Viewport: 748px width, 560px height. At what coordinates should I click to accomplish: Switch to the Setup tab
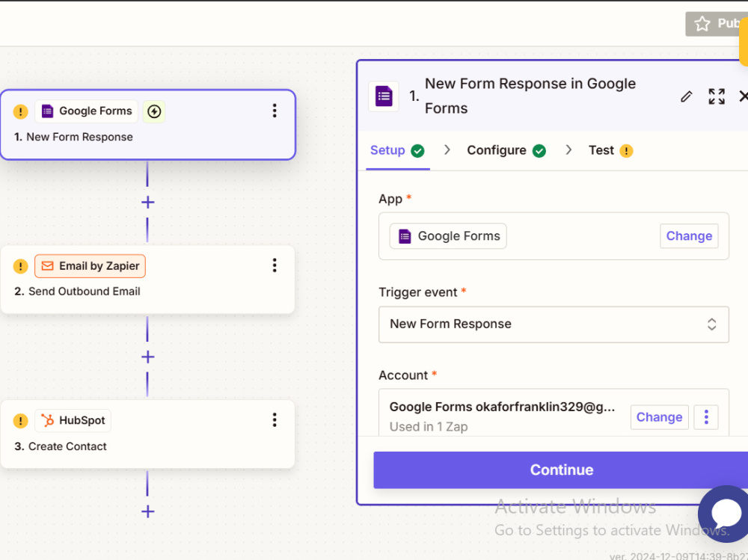coord(397,151)
